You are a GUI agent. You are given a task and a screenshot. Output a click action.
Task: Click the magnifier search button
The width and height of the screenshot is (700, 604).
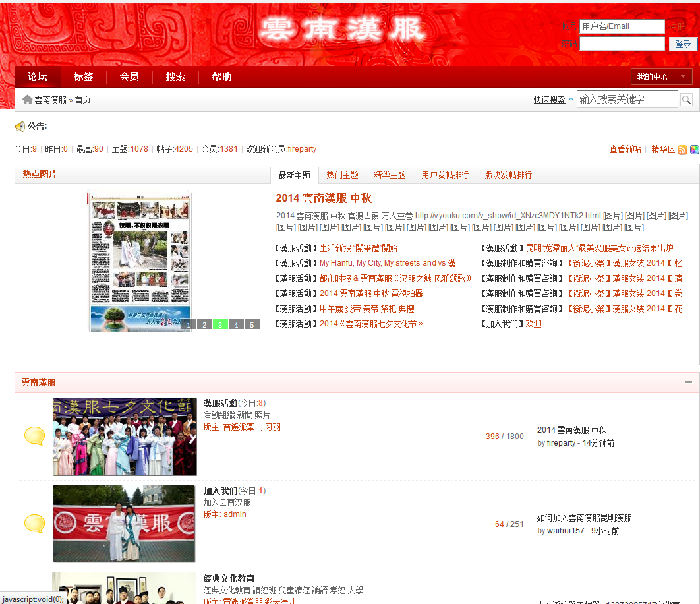click(686, 100)
